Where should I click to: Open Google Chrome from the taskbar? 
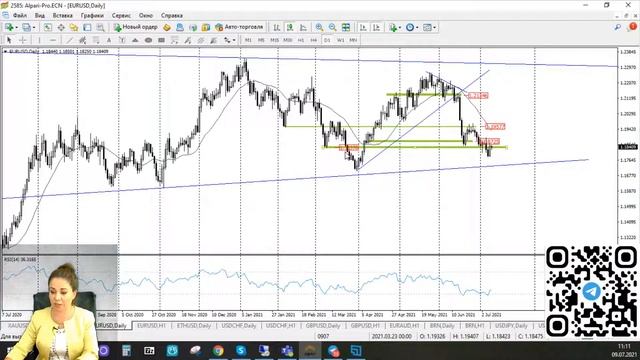[218, 351]
